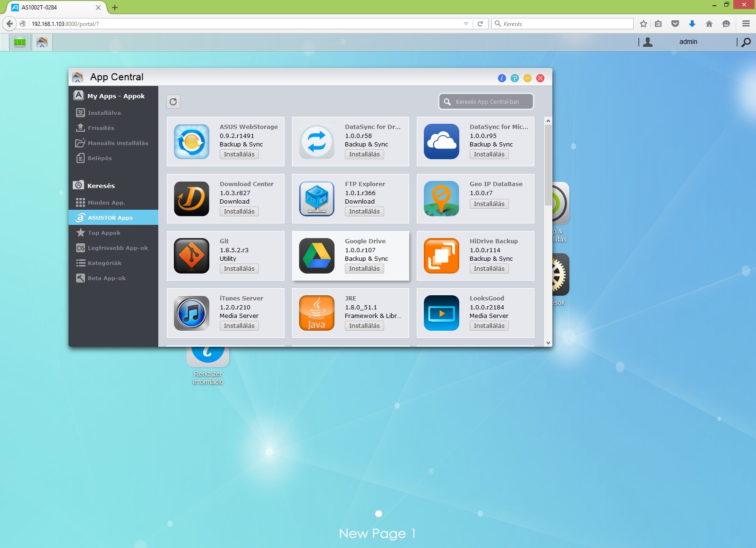Screen dimensions: 756x548
Task: Open App Central help icon
Action: pyautogui.click(x=515, y=78)
